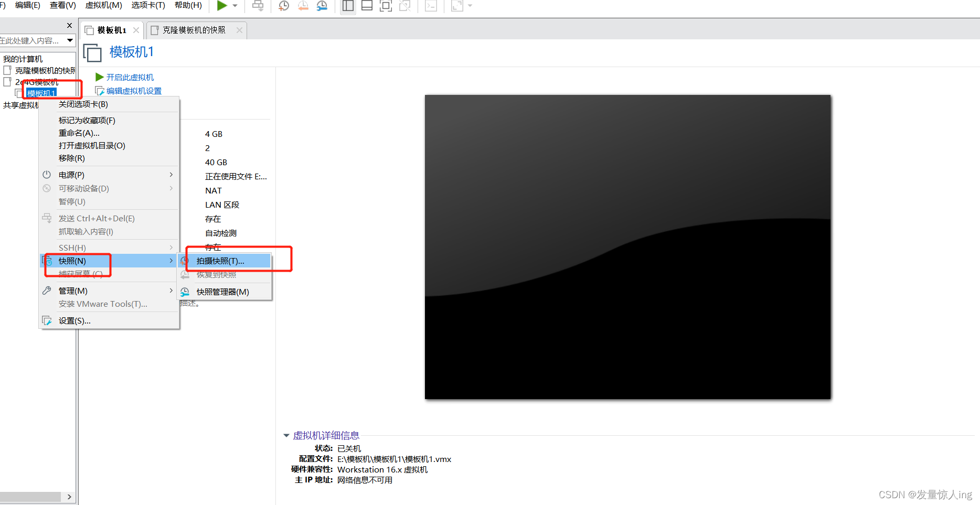The width and height of the screenshot is (980, 505).
Task: Open the 编辑(E) menu
Action: [x=28, y=5]
